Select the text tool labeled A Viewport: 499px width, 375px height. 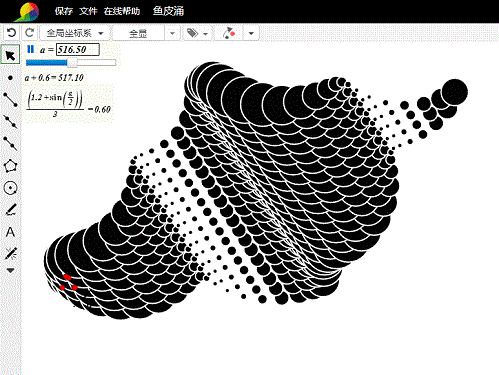point(10,232)
